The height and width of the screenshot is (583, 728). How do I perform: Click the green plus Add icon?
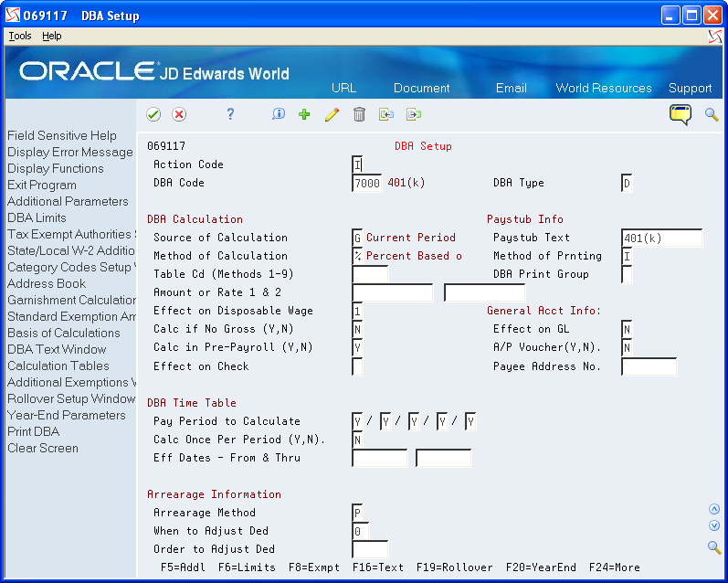point(304,114)
